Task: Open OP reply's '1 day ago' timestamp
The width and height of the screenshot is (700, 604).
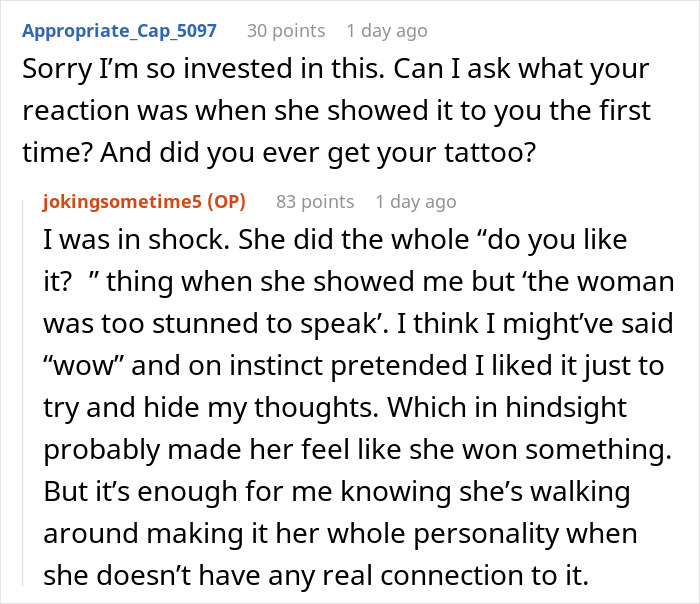Action: point(415,201)
